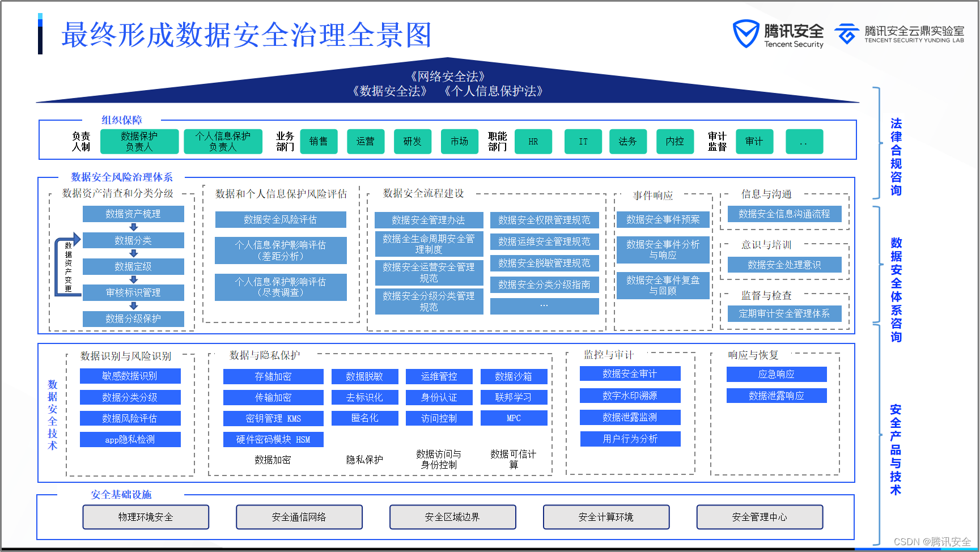This screenshot has width=980, height=552.
Task: Select the 个人信息保护负责人 box
Action: [x=223, y=142]
